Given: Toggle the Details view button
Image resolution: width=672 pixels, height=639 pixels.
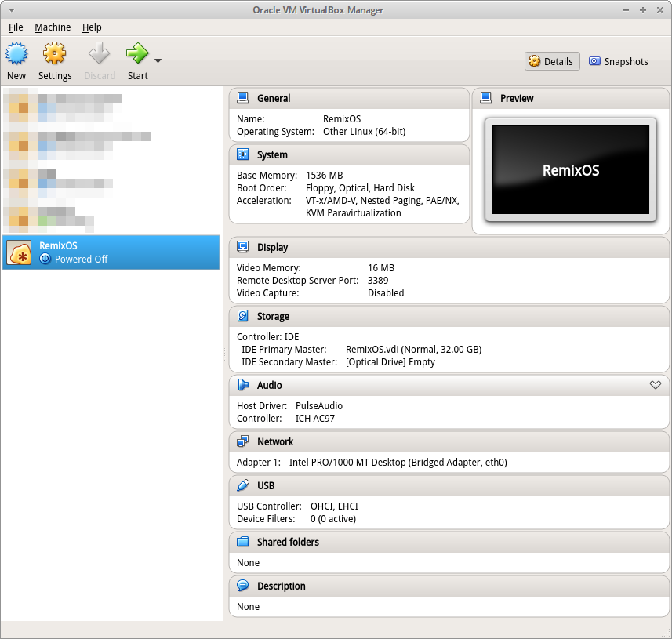Looking at the screenshot, I should [x=551, y=61].
